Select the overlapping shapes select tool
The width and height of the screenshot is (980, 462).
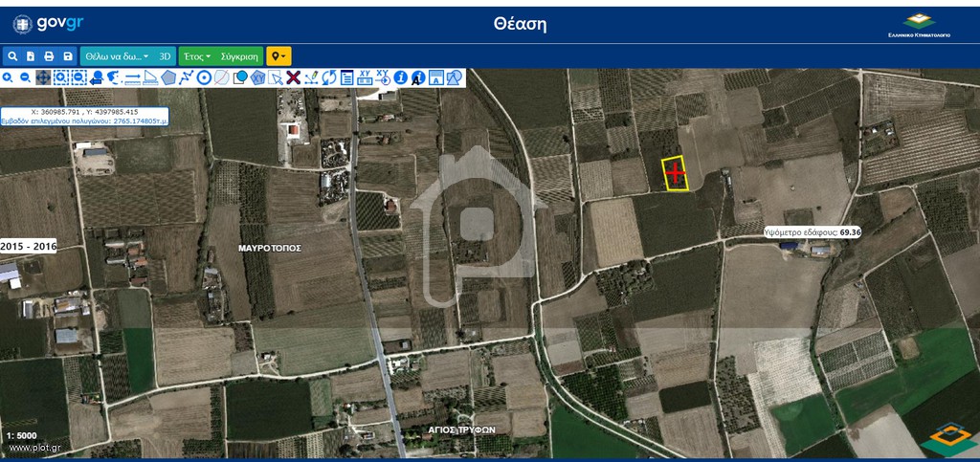click(240, 77)
